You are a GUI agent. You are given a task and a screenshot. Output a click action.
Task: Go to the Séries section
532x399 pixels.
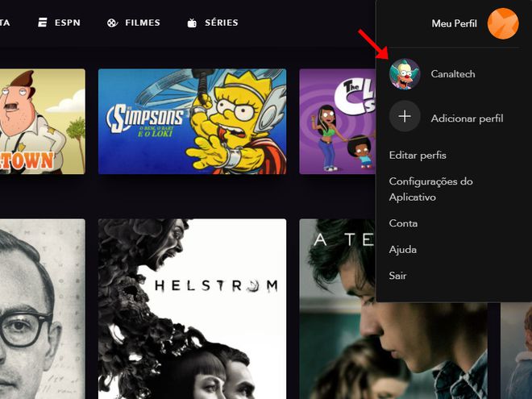213,23
